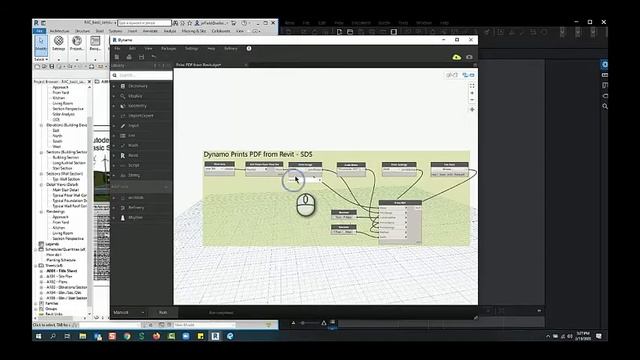Click the Help question mark in Revit title bar
Screen dimensions: 640x360
(244, 23)
